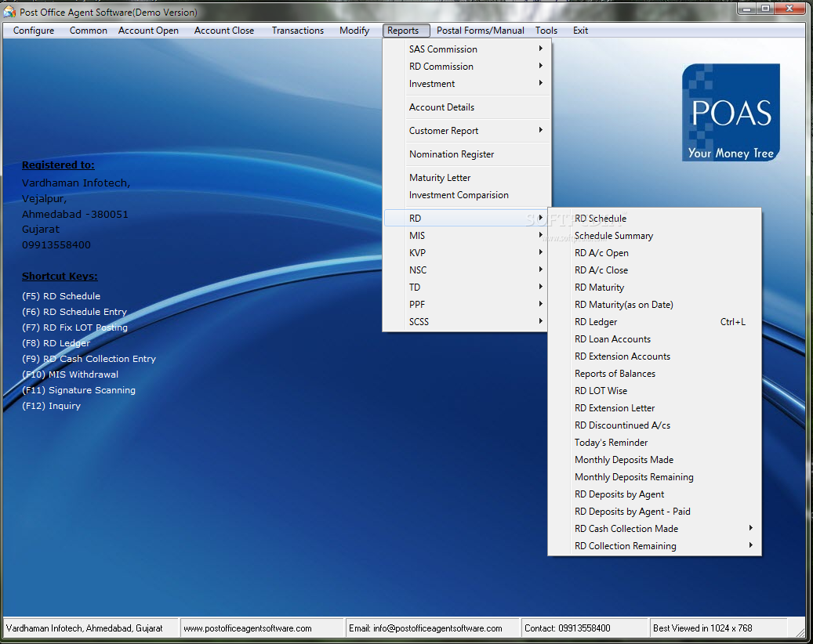
Task: Open RD Extension Letter
Action: coord(655,407)
